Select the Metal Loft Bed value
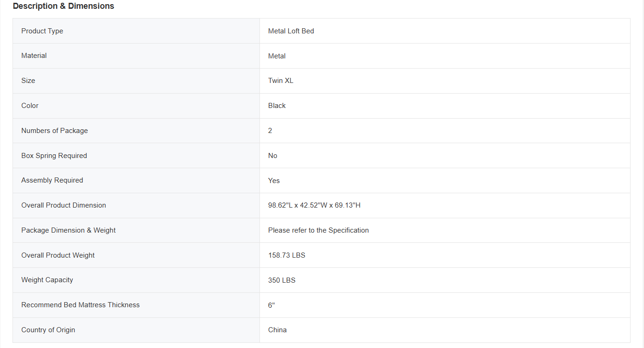 click(291, 31)
